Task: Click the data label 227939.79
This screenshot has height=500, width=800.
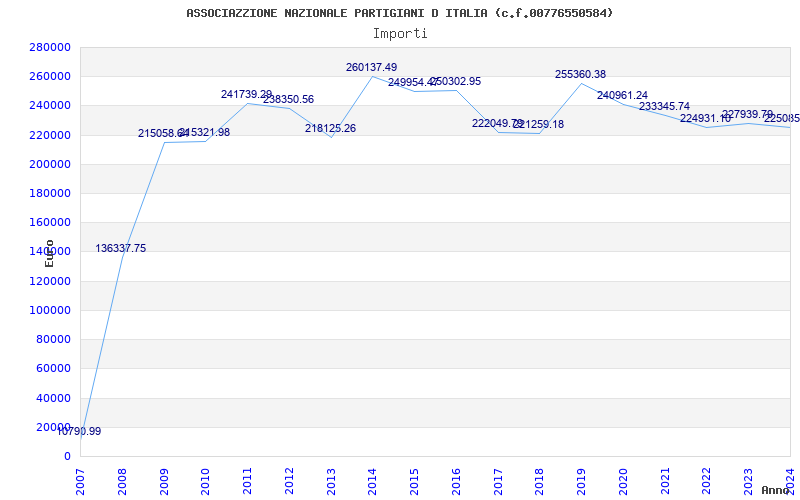Action: click(747, 114)
